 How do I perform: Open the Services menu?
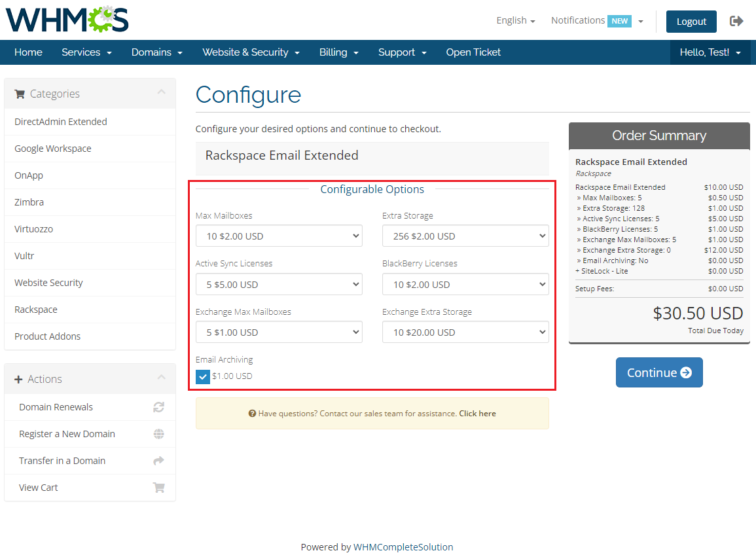coord(87,52)
